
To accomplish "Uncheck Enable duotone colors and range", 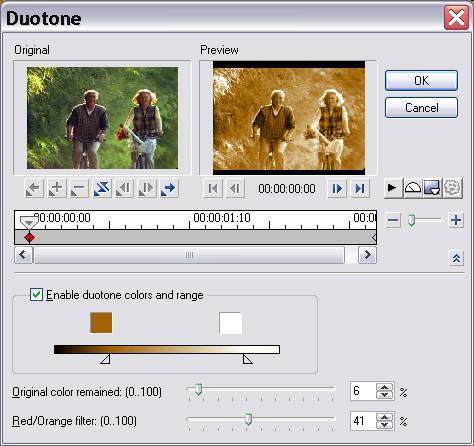I will coord(36,295).
